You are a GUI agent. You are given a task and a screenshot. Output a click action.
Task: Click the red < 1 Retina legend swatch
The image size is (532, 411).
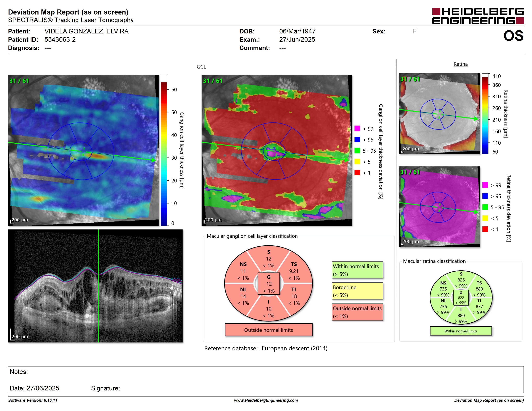[485, 229]
